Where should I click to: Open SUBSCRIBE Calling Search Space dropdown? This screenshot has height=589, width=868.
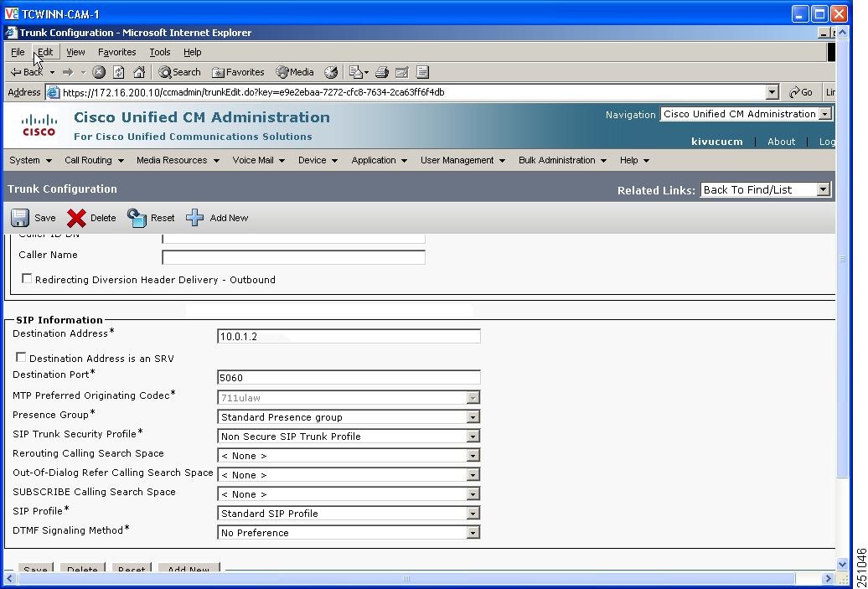pos(349,494)
